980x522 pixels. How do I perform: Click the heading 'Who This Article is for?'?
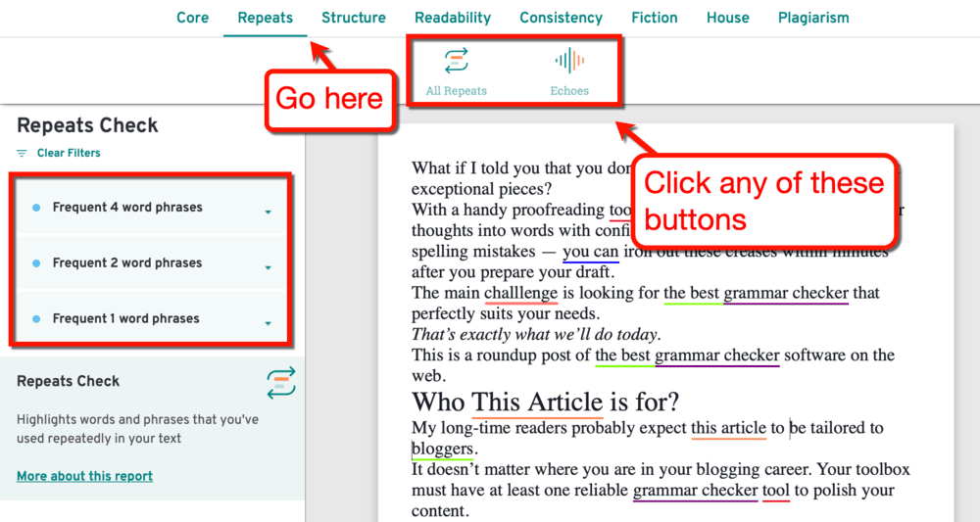545,402
